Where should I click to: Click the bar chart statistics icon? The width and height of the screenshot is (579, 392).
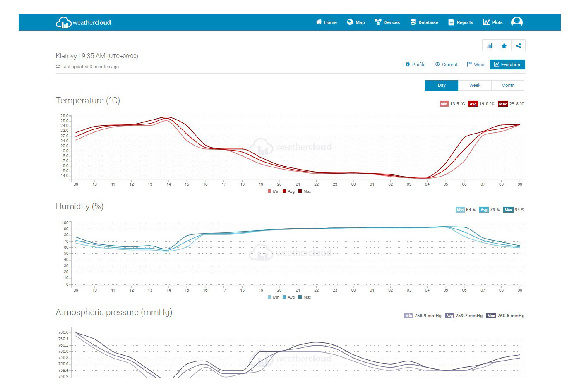click(490, 46)
